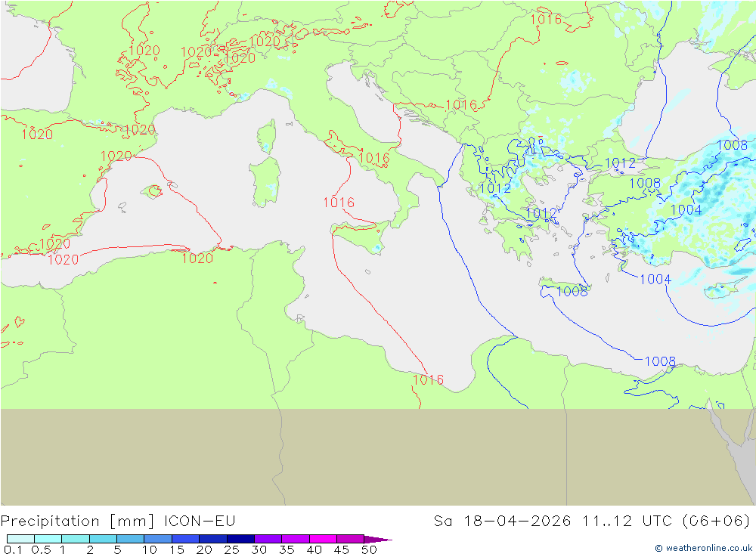Open the weatheronline.co.uk copyright link
This screenshot has width=756, height=554.
703,548
